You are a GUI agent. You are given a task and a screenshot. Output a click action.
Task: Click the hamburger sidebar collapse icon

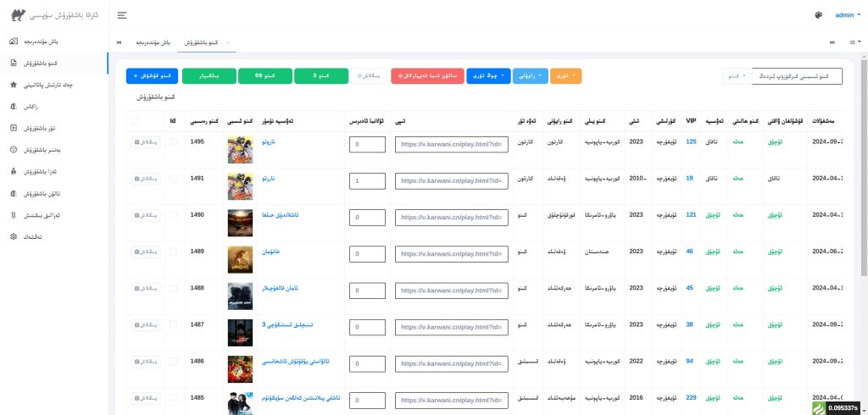pyautogui.click(x=122, y=15)
